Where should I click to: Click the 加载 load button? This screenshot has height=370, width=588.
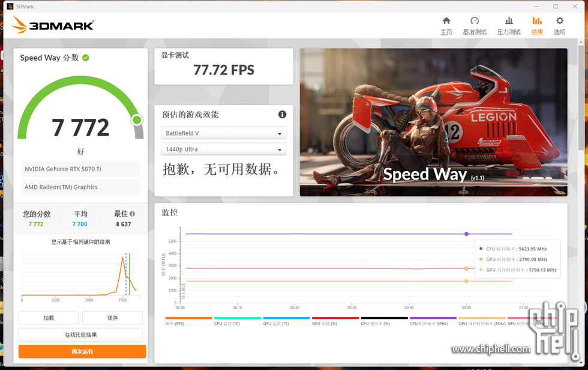tap(49, 318)
